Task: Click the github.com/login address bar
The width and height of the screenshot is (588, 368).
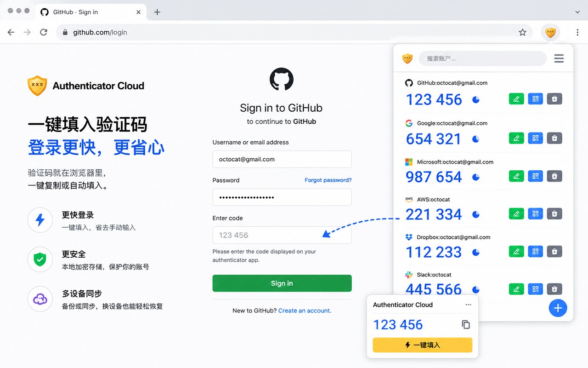Action: (x=294, y=32)
